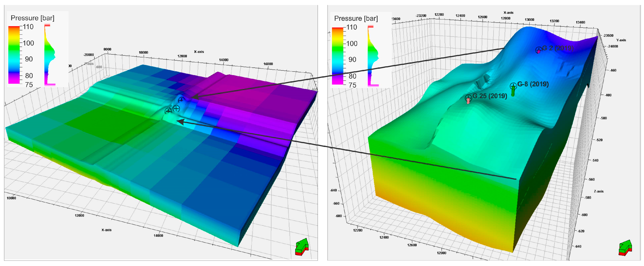This screenshot has height=266, width=644.
Task: Click right panel Pressure [bar] legend title
Action: [x=356, y=18]
